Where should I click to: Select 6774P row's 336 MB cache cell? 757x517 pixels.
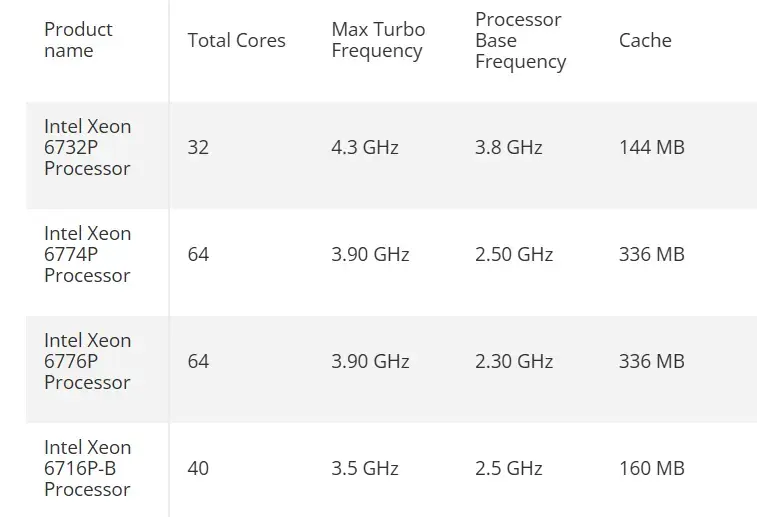[x=652, y=254]
